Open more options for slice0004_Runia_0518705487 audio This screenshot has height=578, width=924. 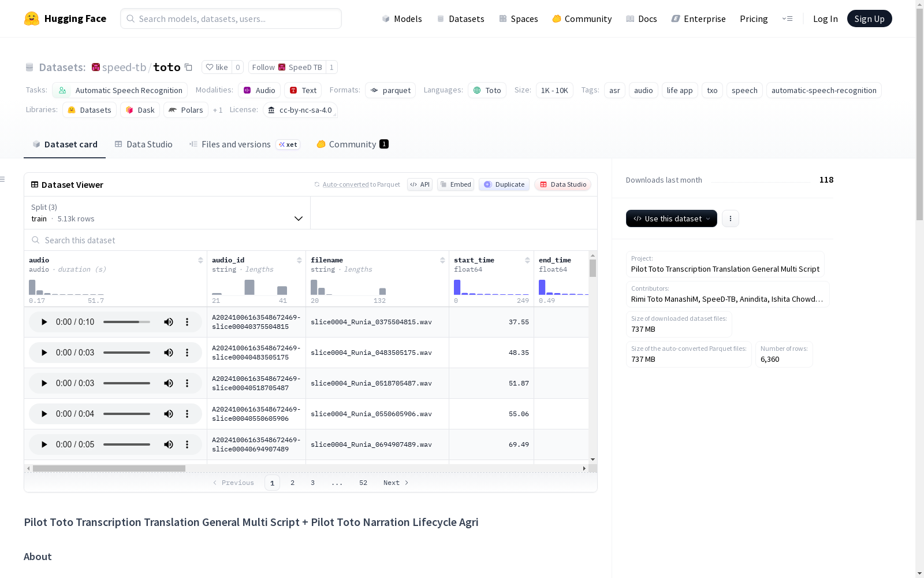click(x=187, y=383)
